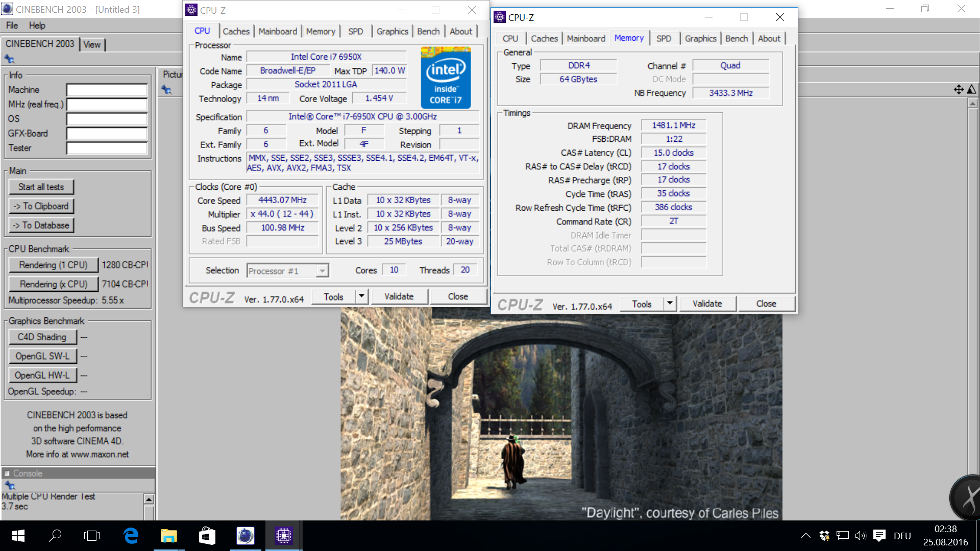Open the clock showing 02:38
This screenshot has height=551, width=980.
(x=945, y=536)
